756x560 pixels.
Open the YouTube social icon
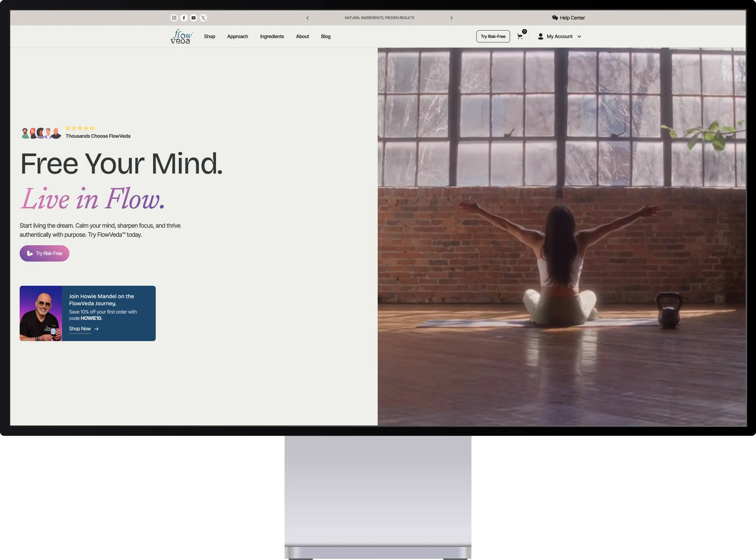click(x=194, y=18)
